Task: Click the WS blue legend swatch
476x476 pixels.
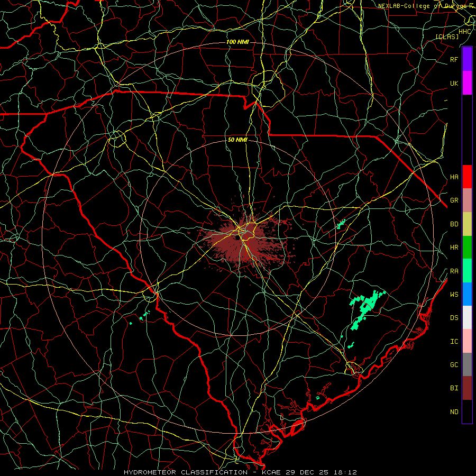Action: tap(467, 294)
